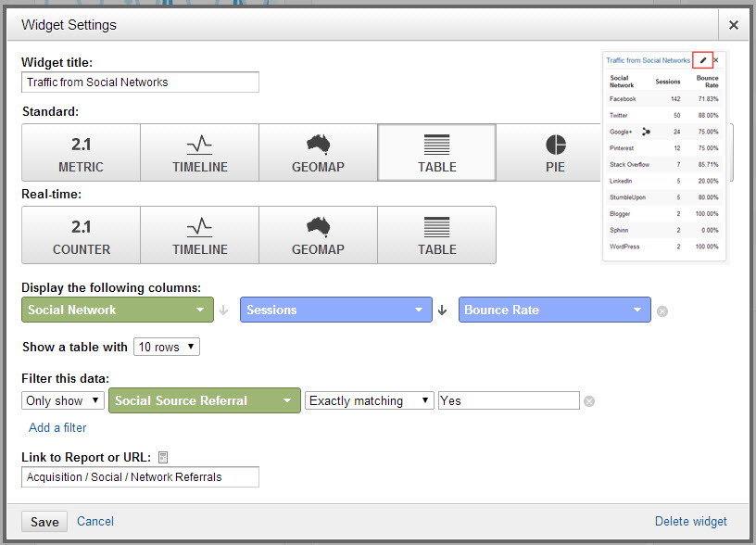The height and width of the screenshot is (545, 756).
Task: Click Delete widget link
Action: (x=690, y=522)
